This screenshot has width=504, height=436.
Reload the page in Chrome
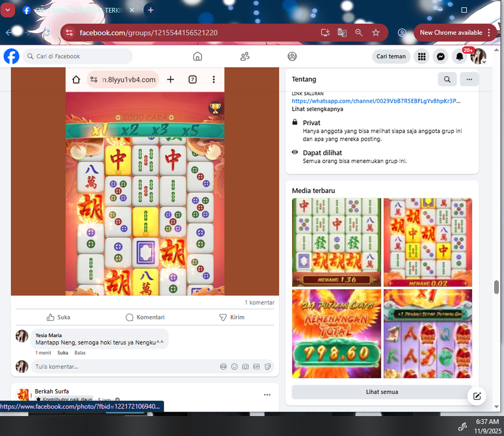(47, 33)
